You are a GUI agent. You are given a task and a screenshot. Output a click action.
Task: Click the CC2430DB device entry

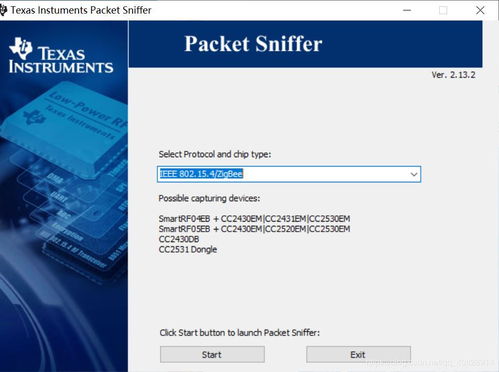179,239
